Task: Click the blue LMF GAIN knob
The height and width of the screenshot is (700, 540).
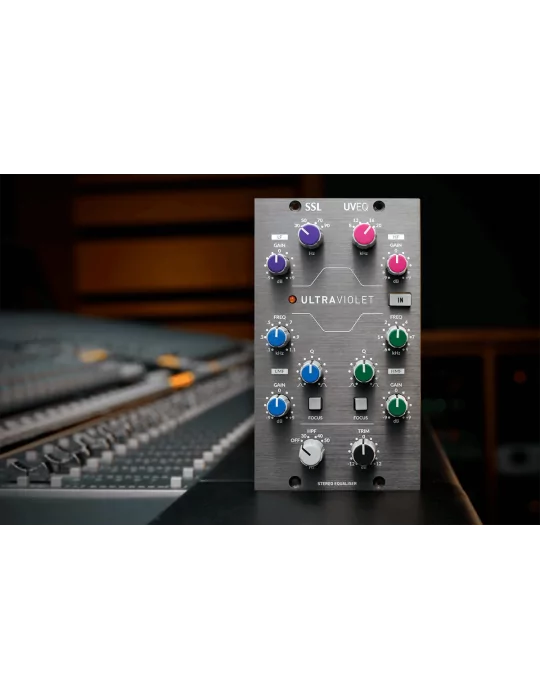Action: 278,406
